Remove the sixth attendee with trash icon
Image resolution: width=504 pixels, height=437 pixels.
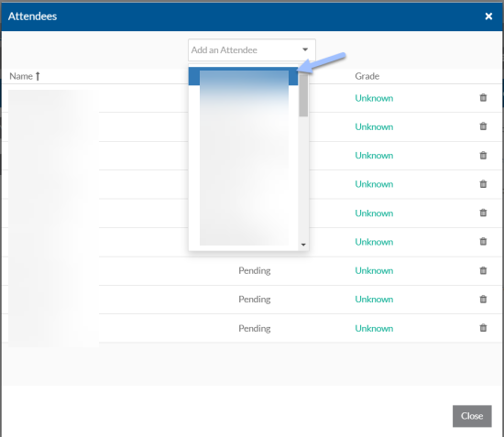pos(483,241)
